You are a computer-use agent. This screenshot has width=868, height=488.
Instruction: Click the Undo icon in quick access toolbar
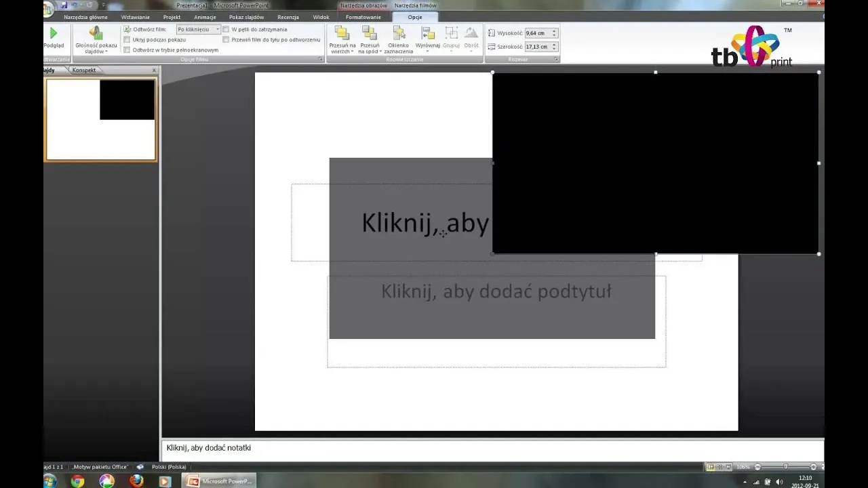tap(75, 5)
